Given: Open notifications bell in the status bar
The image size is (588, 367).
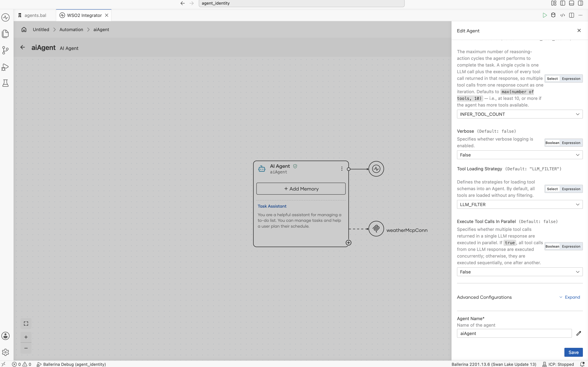Looking at the screenshot, I should [x=582, y=364].
